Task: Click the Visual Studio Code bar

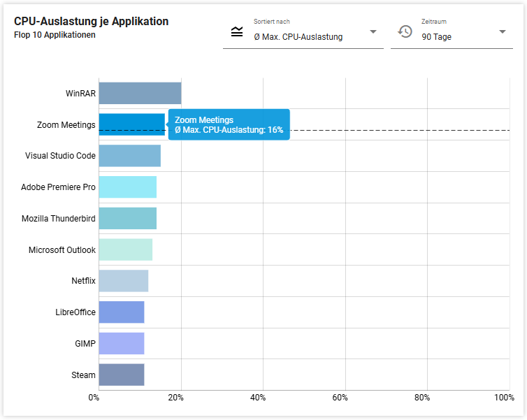Action: (x=129, y=156)
